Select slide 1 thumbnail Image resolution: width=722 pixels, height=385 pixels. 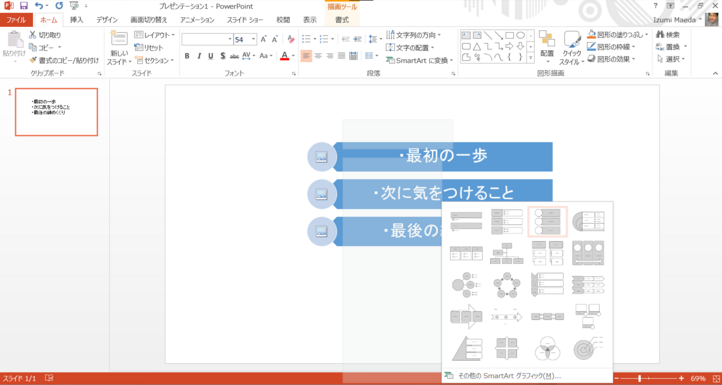[56, 112]
